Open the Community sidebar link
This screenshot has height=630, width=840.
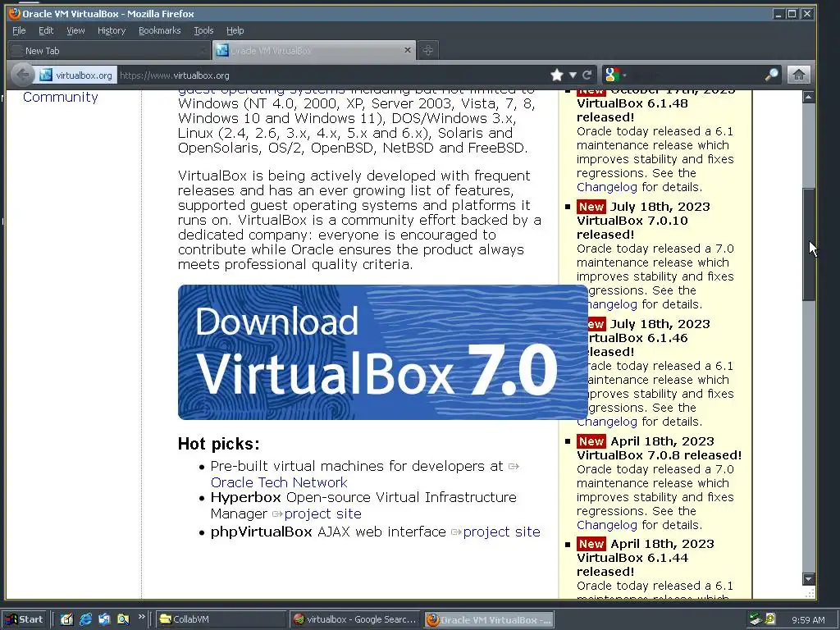[x=61, y=97]
